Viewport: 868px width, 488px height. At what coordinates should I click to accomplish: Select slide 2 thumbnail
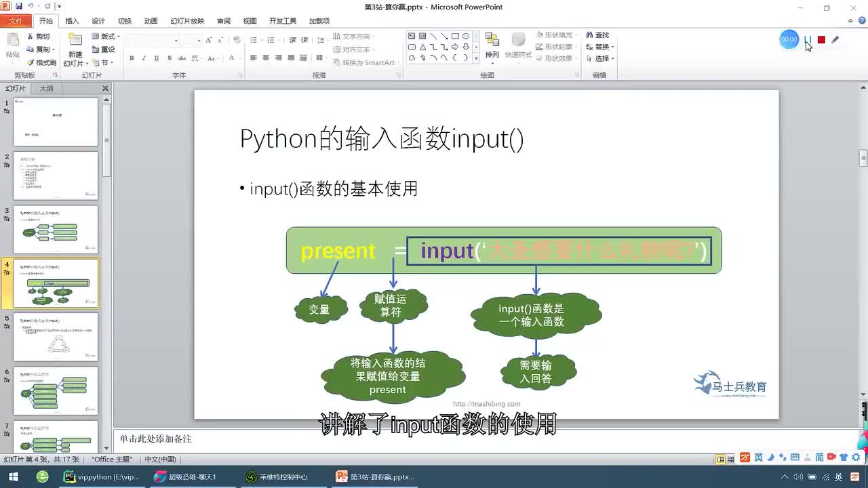(x=56, y=176)
